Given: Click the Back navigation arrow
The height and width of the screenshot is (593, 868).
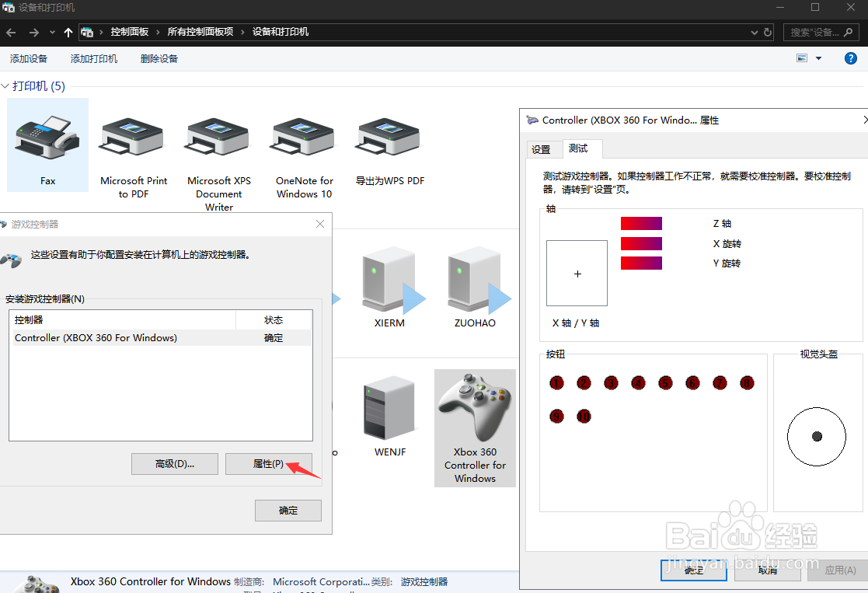Looking at the screenshot, I should [x=11, y=33].
